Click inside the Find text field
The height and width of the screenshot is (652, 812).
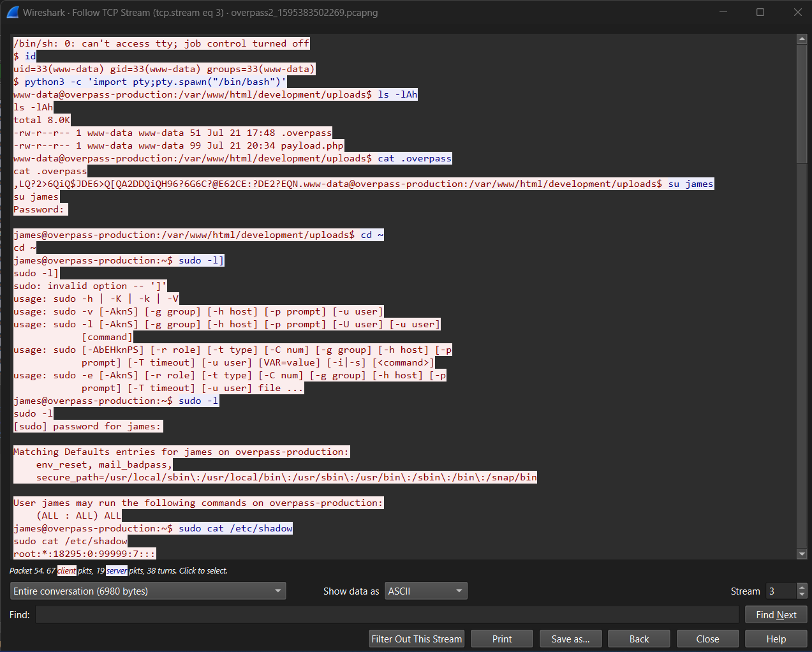[x=387, y=615]
